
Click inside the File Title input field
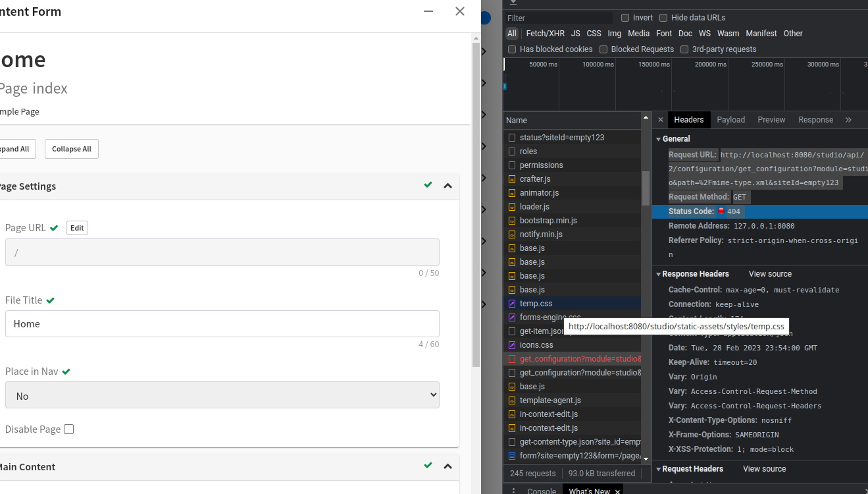(x=222, y=323)
